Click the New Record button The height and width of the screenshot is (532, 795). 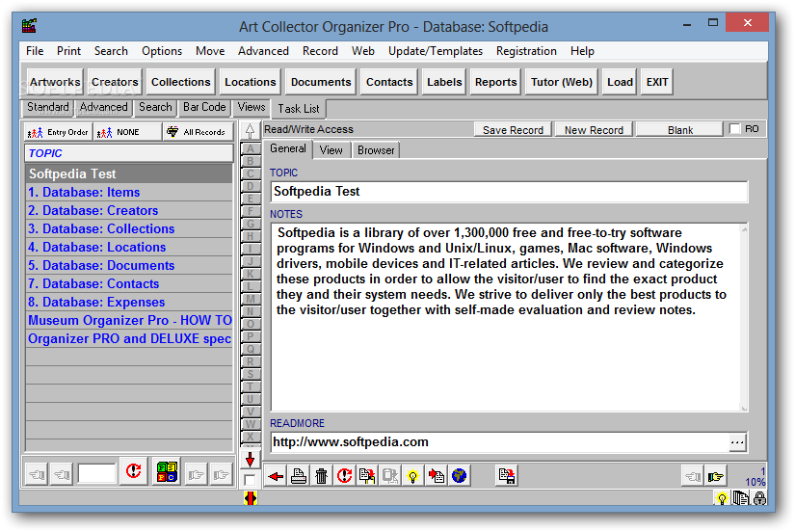(x=594, y=130)
